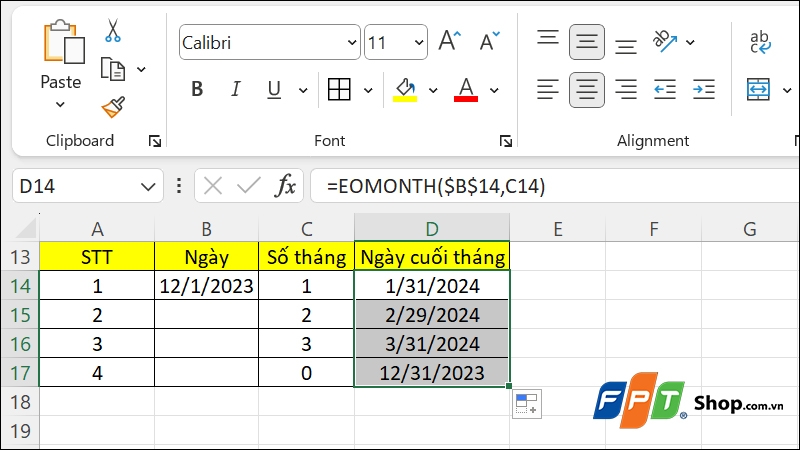Open the Calibri font name dropdown

[x=352, y=42]
